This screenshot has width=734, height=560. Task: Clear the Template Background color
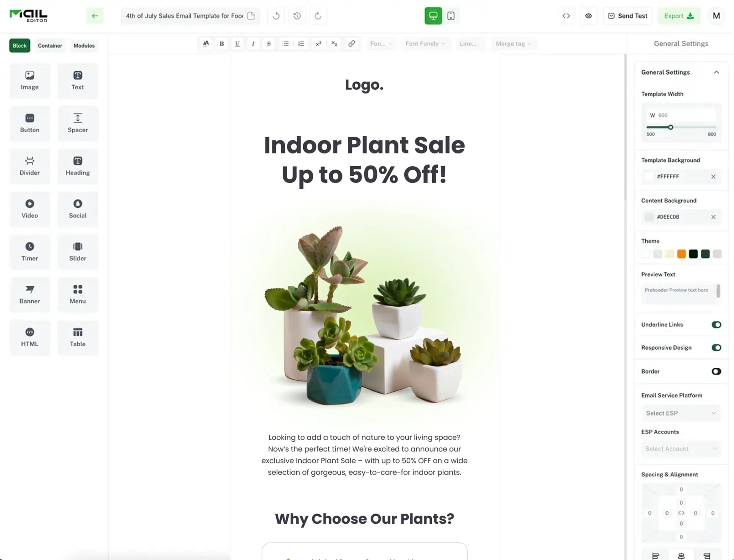(x=713, y=177)
